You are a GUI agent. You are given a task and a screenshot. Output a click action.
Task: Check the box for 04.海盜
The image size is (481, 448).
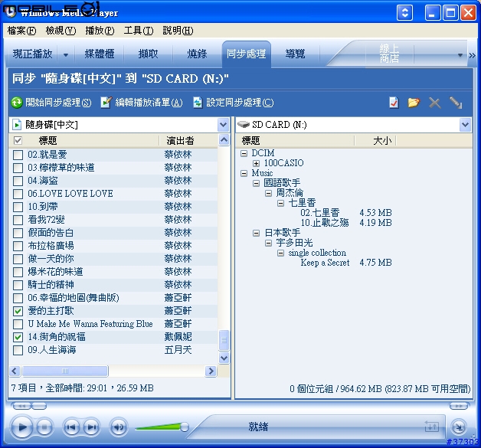click(x=18, y=181)
